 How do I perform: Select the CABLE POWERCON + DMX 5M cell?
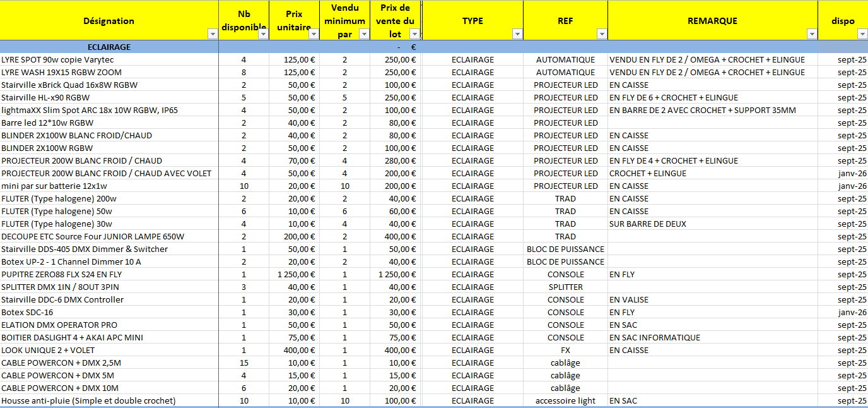pyautogui.click(x=109, y=375)
